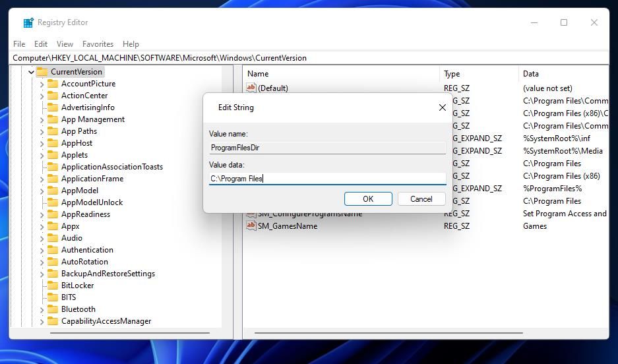Click the (Default) string value icon
This screenshot has height=364, width=618.
(251, 88)
